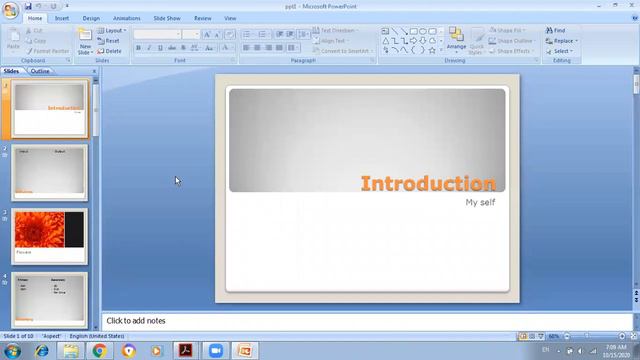The height and width of the screenshot is (360, 640).
Task: Switch to the Outline pane tab
Action: point(40,71)
